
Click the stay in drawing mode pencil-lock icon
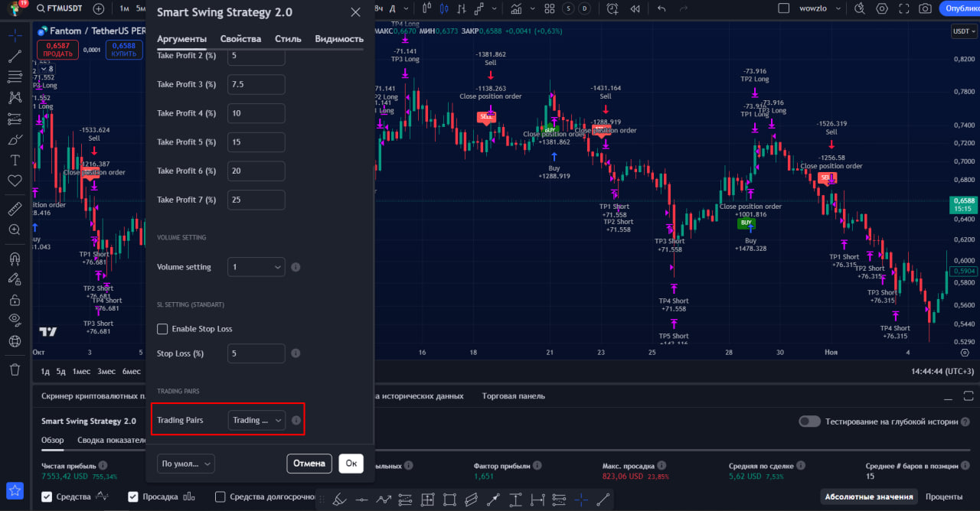pos(15,278)
